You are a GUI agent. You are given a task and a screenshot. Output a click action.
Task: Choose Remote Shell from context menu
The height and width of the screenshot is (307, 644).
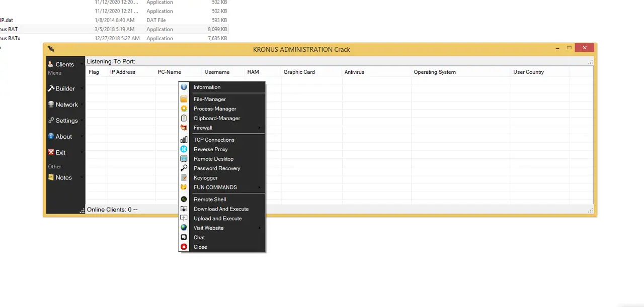[x=209, y=199]
